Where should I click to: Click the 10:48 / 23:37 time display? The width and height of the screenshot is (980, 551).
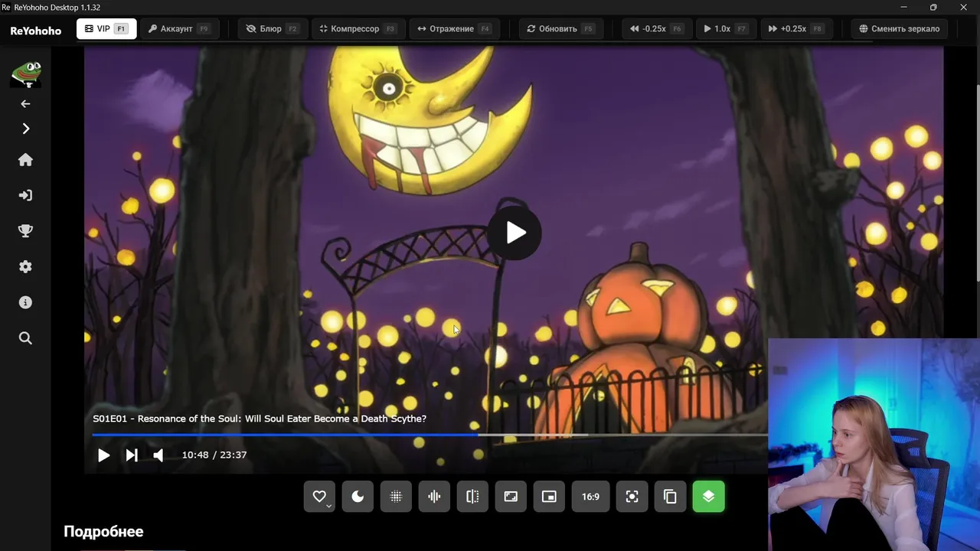[x=214, y=455]
